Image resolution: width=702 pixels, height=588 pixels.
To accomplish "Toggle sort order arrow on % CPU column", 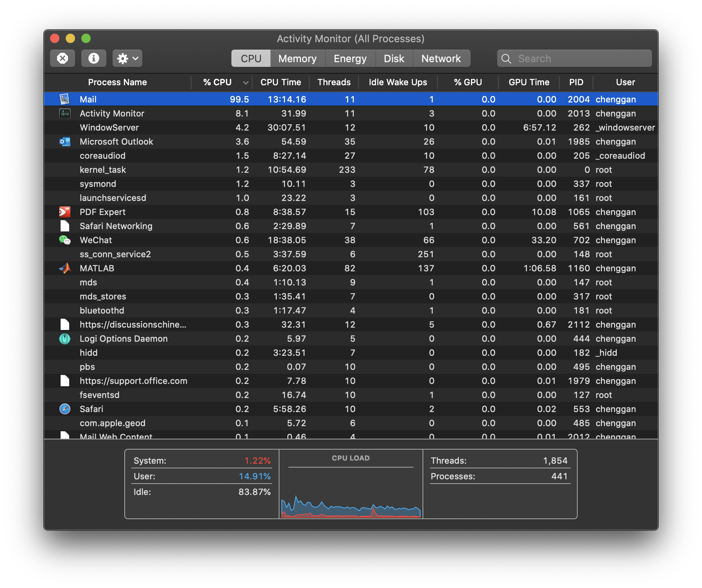I will pos(245,82).
